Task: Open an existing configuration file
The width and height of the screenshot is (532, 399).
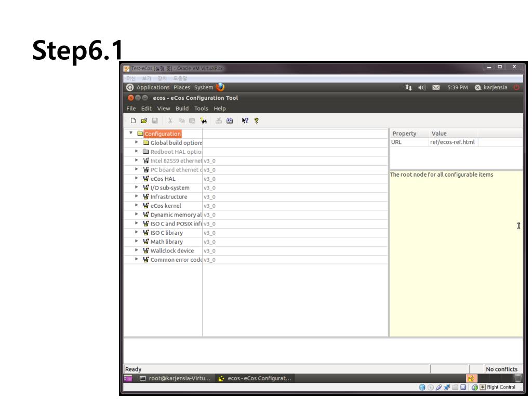Action: (144, 121)
